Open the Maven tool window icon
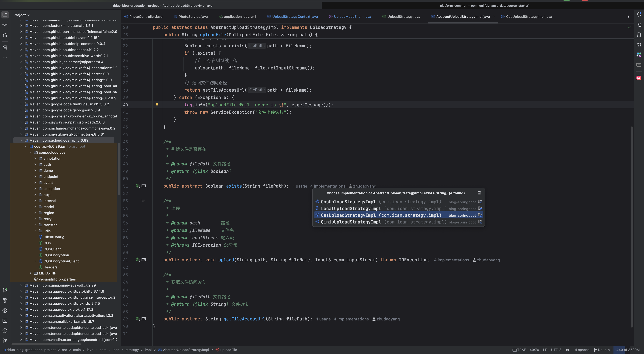Viewport: 644px width, 354px height. 639,45
